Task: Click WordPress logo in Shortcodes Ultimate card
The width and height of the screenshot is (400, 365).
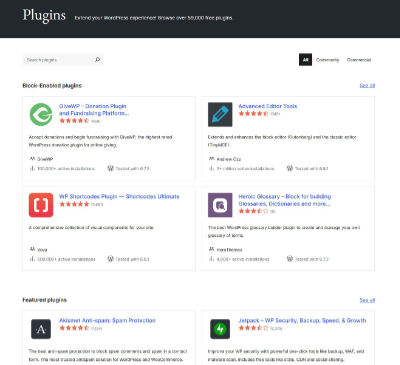Action: point(111,259)
